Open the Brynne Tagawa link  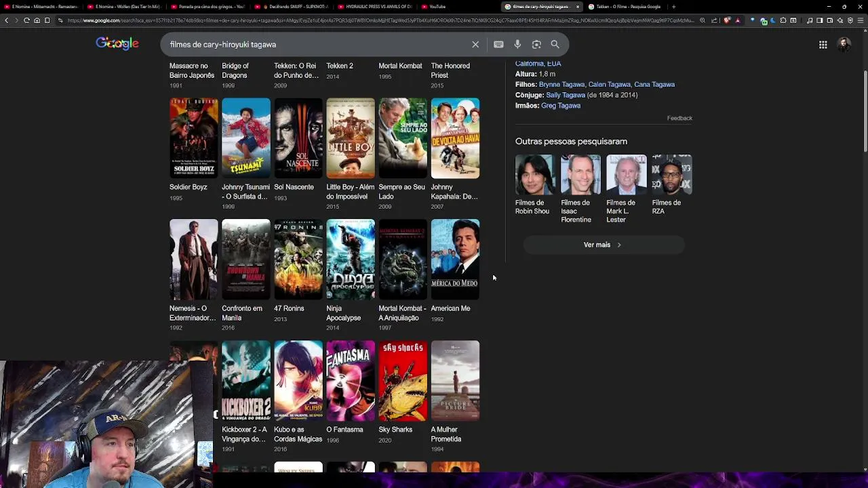click(561, 85)
